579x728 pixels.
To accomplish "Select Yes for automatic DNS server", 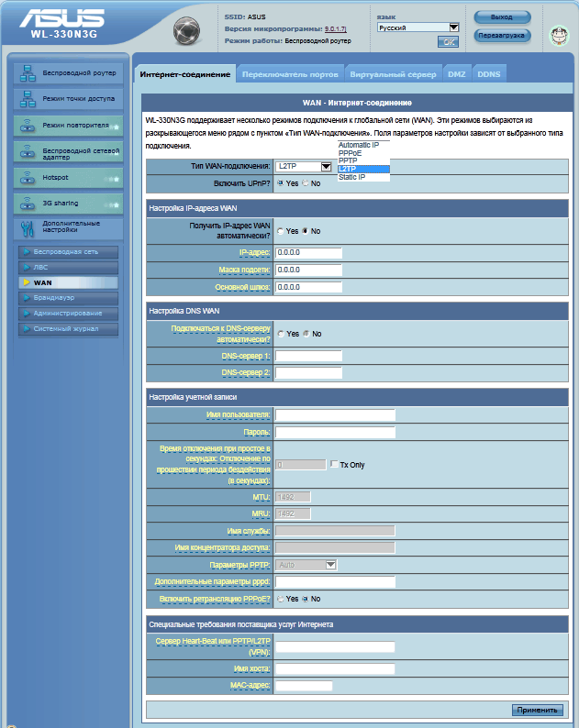I will point(281,334).
